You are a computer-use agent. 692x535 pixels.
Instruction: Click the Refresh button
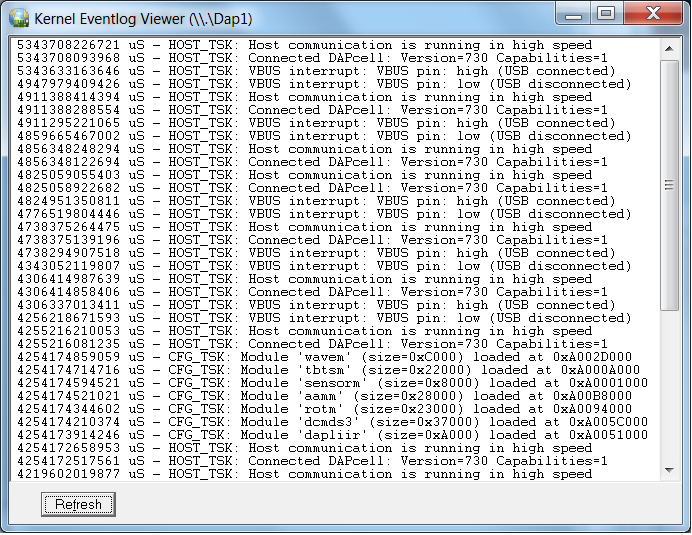pyautogui.click(x=78, y=504)
